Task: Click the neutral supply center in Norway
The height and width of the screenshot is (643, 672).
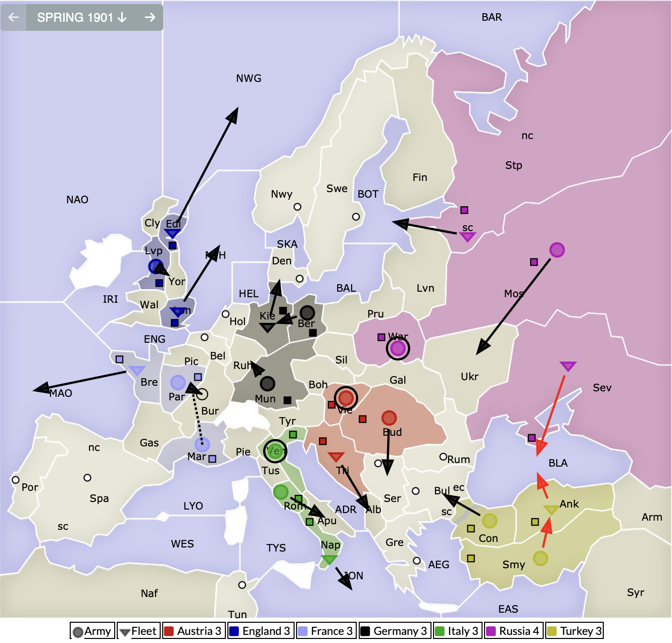Action: (298, 207)
